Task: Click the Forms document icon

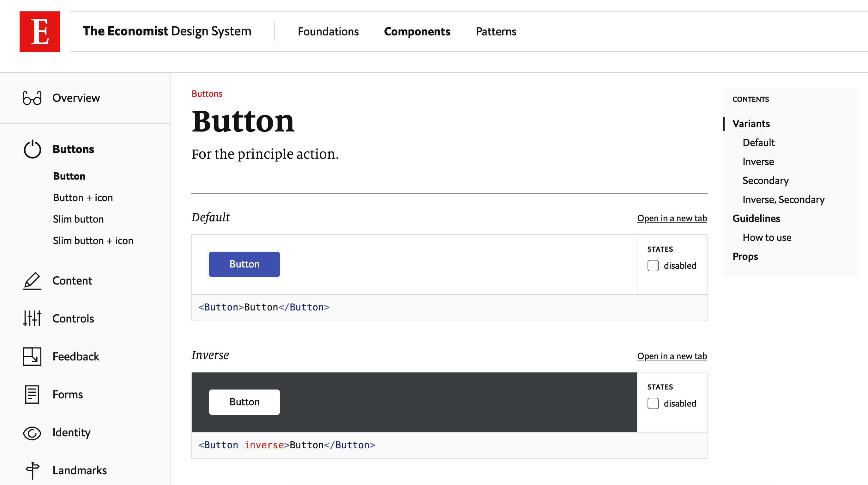Action: click(x=32, y=394)
